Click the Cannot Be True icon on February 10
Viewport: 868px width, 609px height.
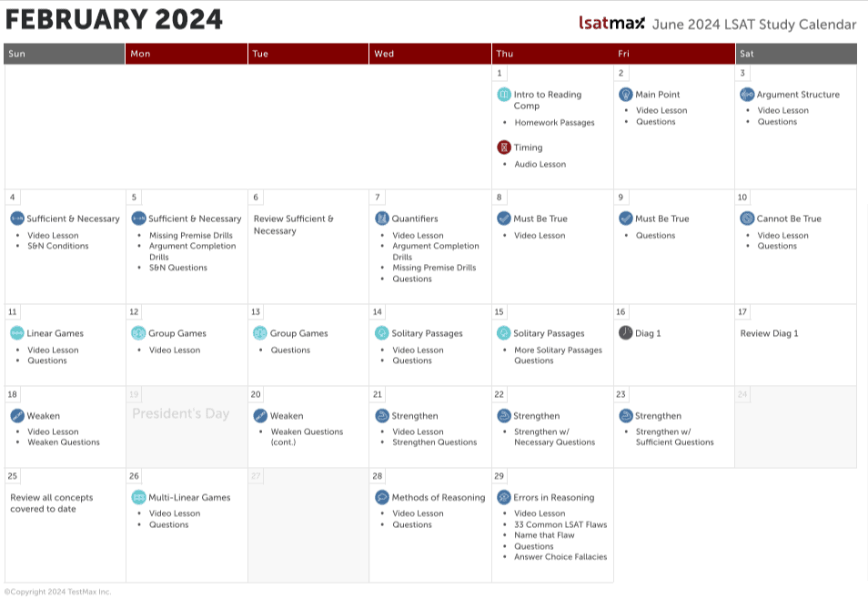click(746, 218)
